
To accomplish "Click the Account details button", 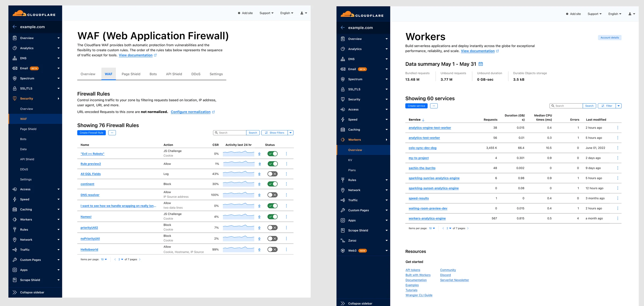I will tap(610, 38).
